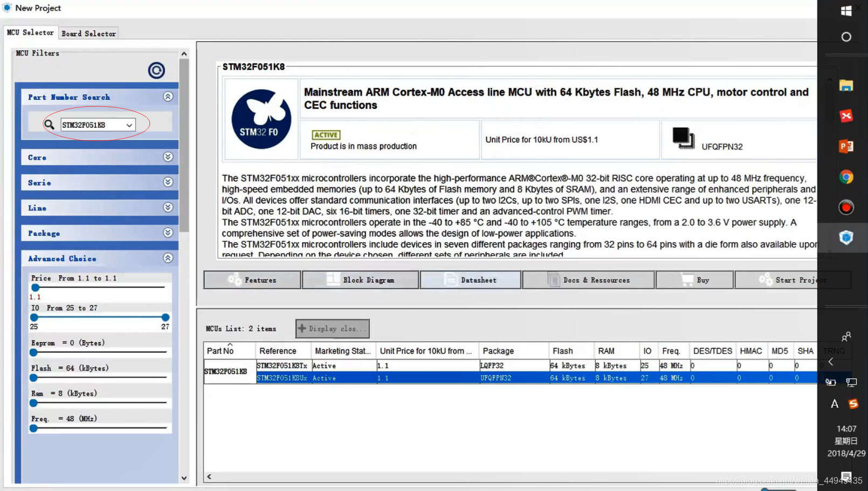Click the input language 'A' indicator
Image resolution: width=868 pixels, height=491 pixels.
pos(834,404)
